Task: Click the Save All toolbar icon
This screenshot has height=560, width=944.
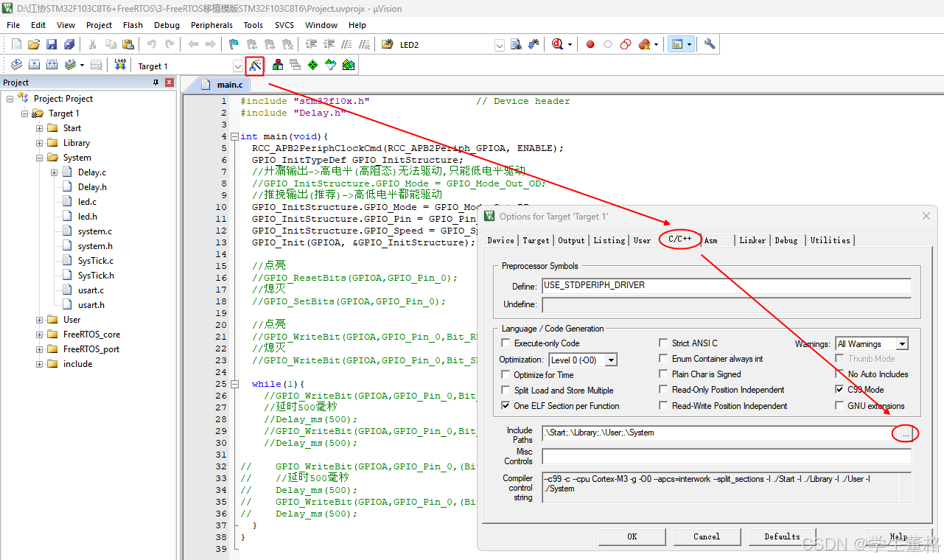Action: point(69,44)
